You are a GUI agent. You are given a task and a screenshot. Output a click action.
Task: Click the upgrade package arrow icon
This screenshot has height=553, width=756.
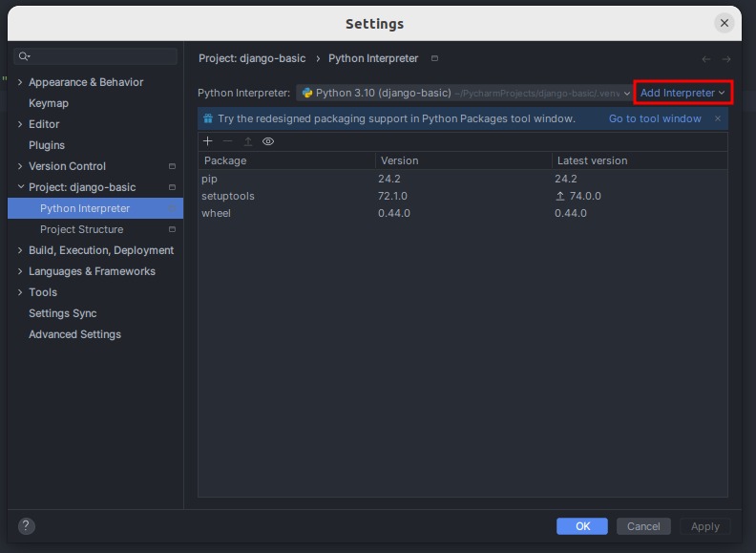pyautogui.click(x=248, y=141)
